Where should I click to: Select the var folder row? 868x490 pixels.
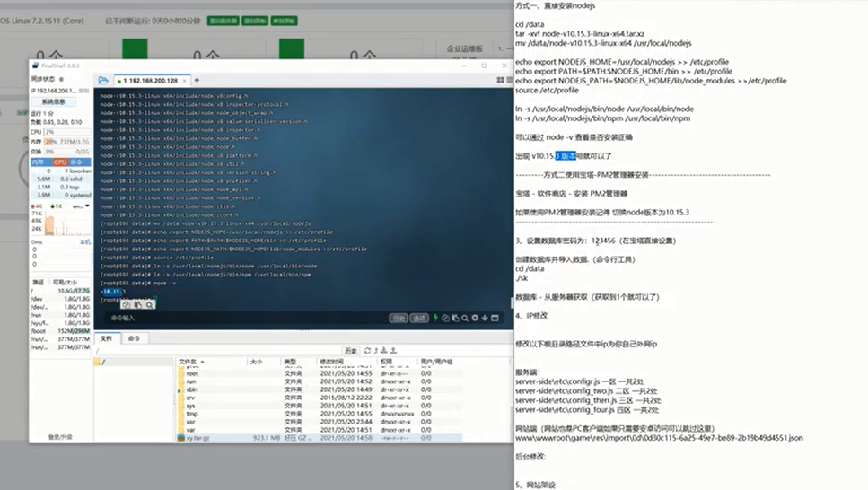[320, 430]
